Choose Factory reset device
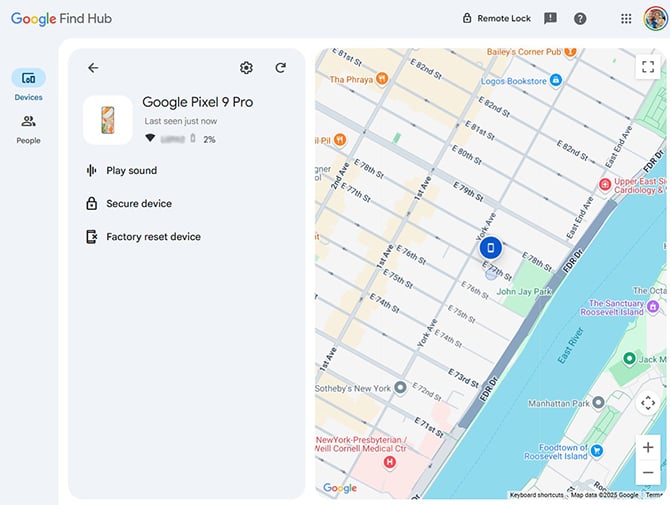This screenshot has width=670, height=505. [144, 237]
